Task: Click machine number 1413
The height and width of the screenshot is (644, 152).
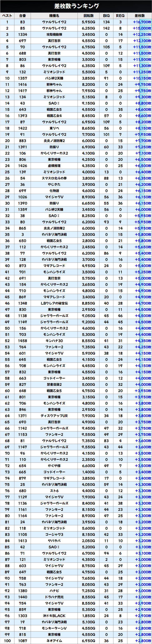Action: coord(23,541)
